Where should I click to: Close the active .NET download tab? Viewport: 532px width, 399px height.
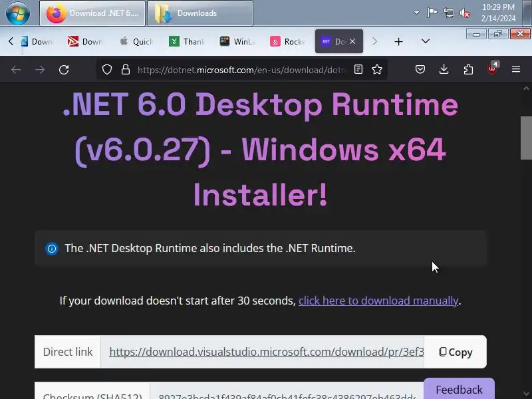[x=352, y=41]
